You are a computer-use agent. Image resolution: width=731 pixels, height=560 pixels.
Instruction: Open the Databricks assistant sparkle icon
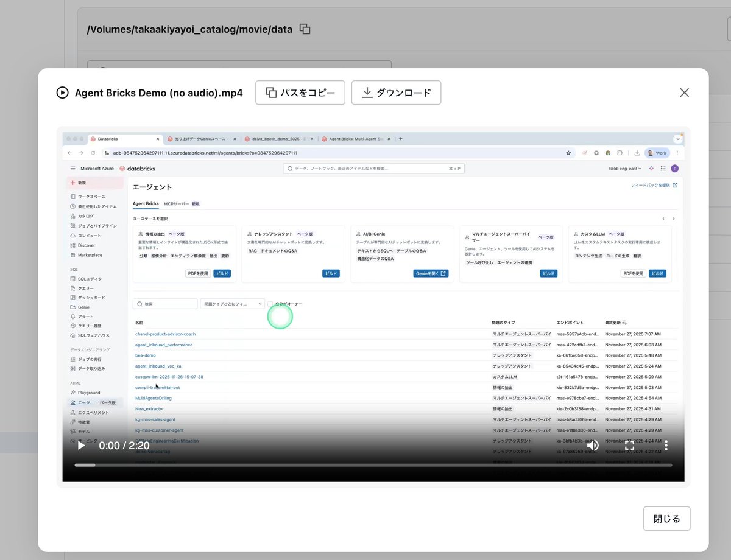652,169
